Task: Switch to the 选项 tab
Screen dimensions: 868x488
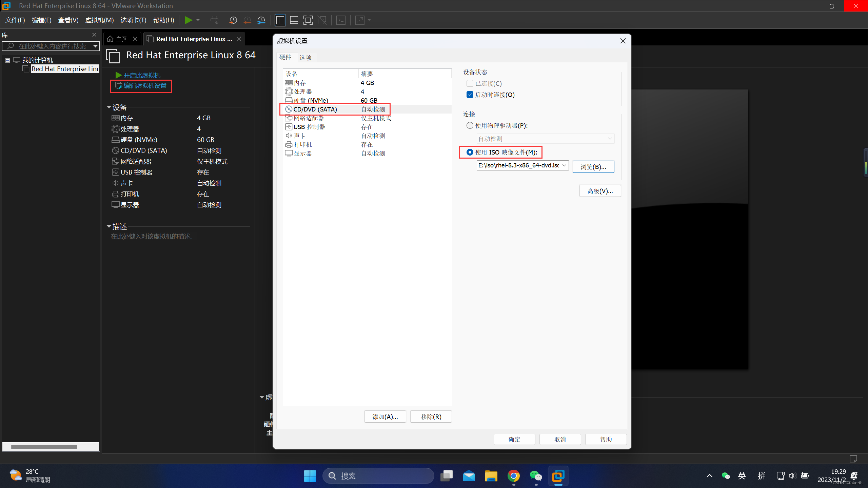Action: tap(305, 57)
